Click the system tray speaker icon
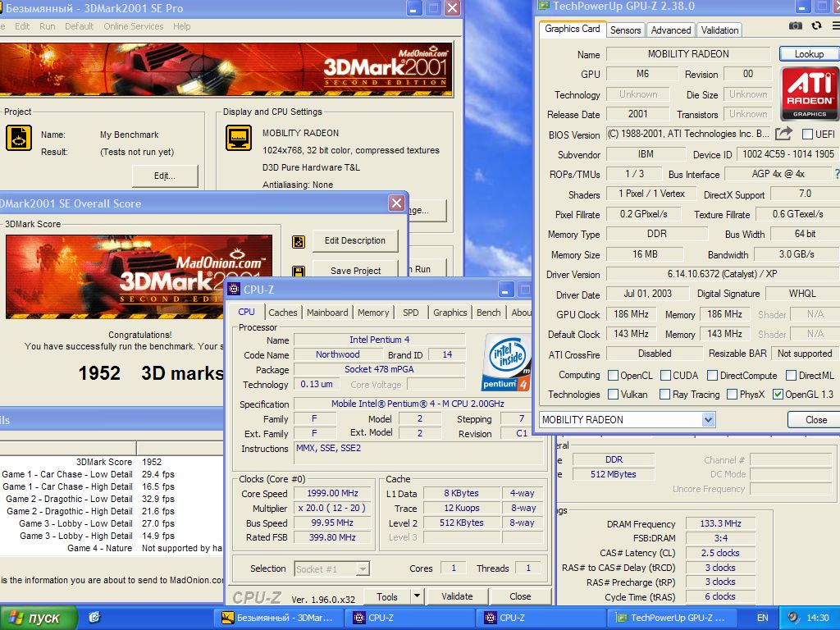Image resolution: width=840 pixels, height=630 pixels. click(793, 618)
